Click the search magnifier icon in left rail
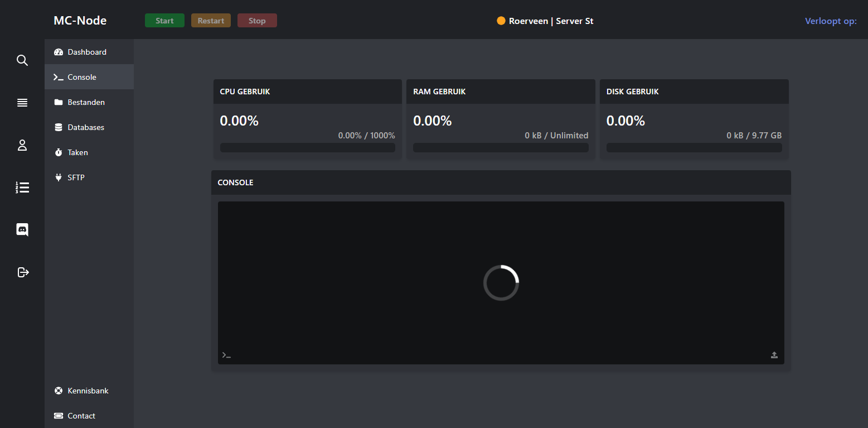This screenshot has height=428, width=868. [22, 60]
